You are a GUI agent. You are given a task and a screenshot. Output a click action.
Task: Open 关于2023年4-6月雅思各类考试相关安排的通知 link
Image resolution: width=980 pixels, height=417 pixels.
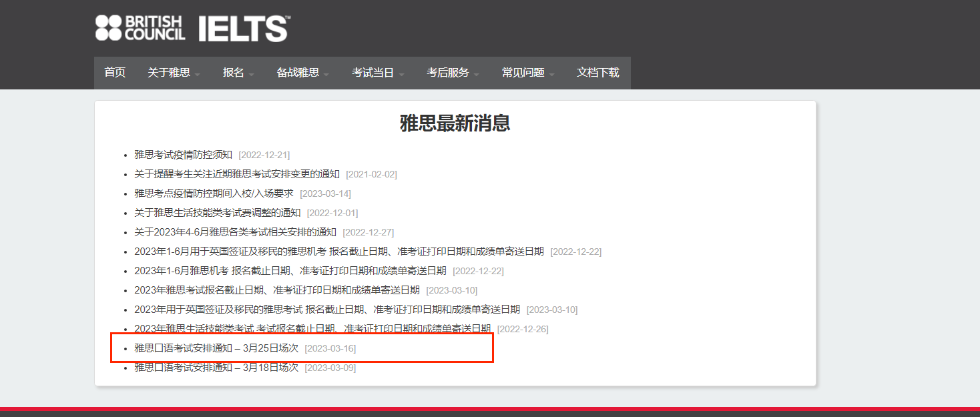pos(235,232)
